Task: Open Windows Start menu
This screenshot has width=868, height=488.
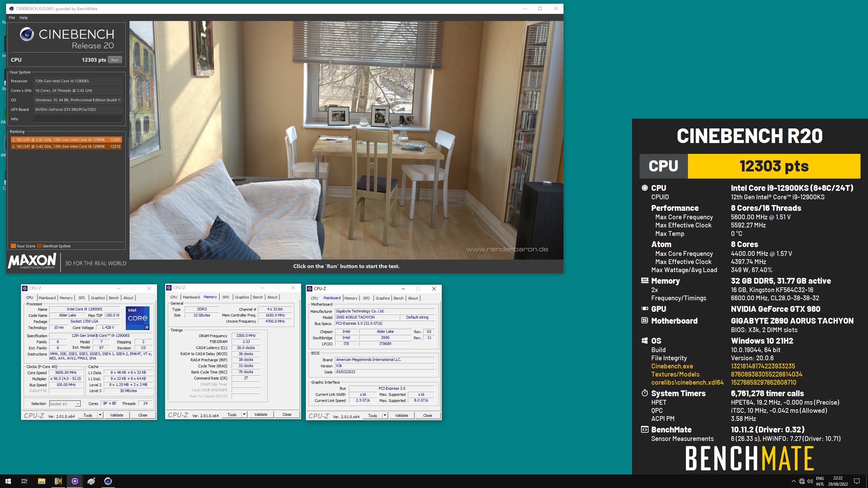Action: (8, 481)
